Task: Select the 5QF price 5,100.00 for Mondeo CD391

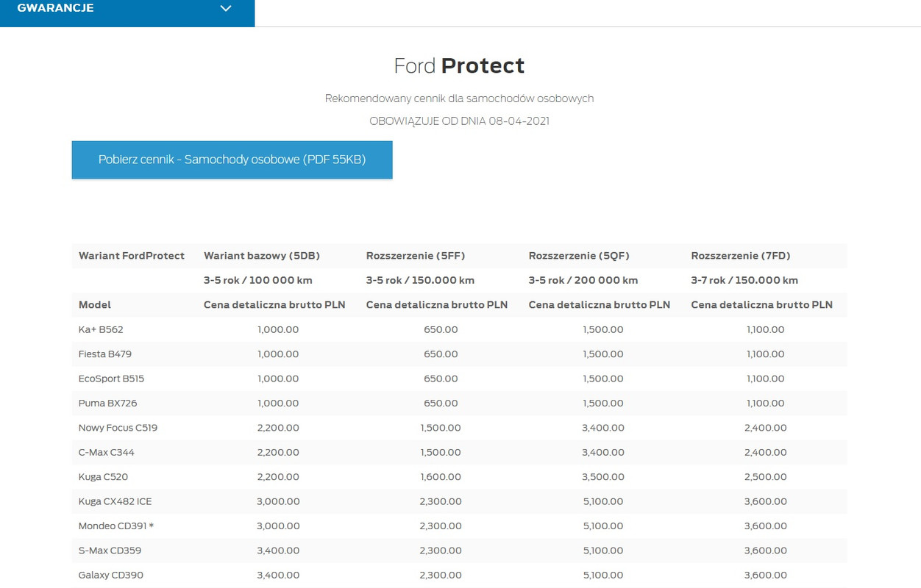Action: pyautogui.click(x=603, y=526)
